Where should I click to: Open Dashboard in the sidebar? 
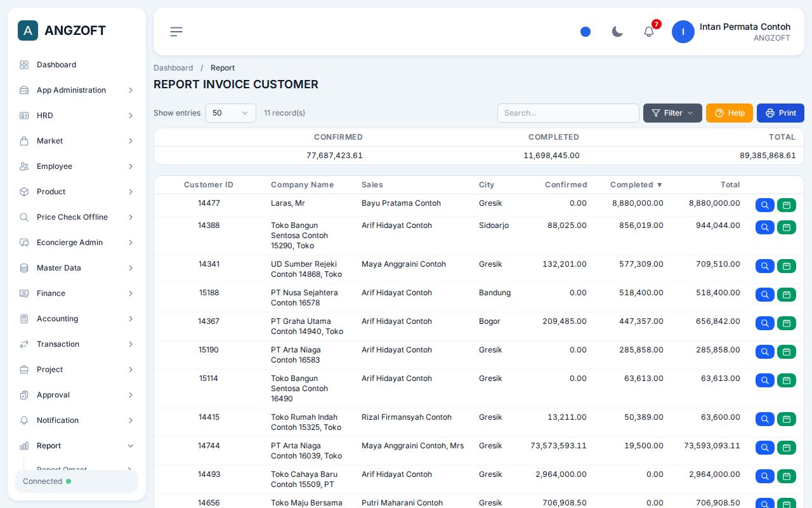coord(77,65)
